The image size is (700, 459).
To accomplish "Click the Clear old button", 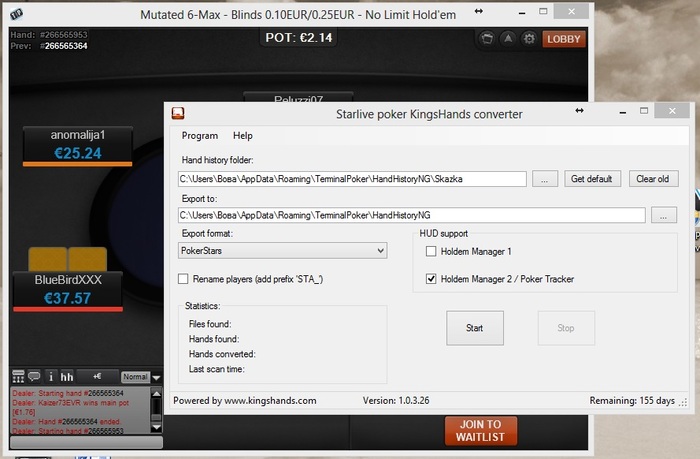I will point(653,179).
